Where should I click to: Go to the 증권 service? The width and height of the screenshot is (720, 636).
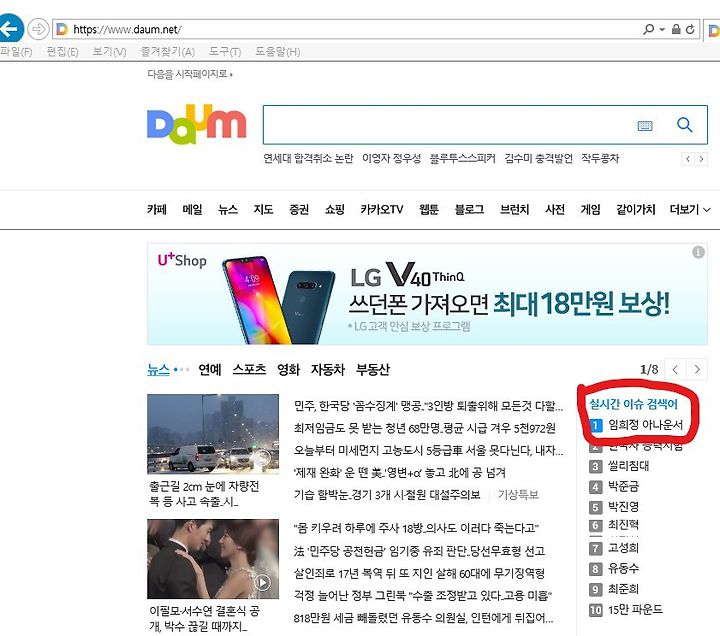pyautogui.click(x=299, y=209)
